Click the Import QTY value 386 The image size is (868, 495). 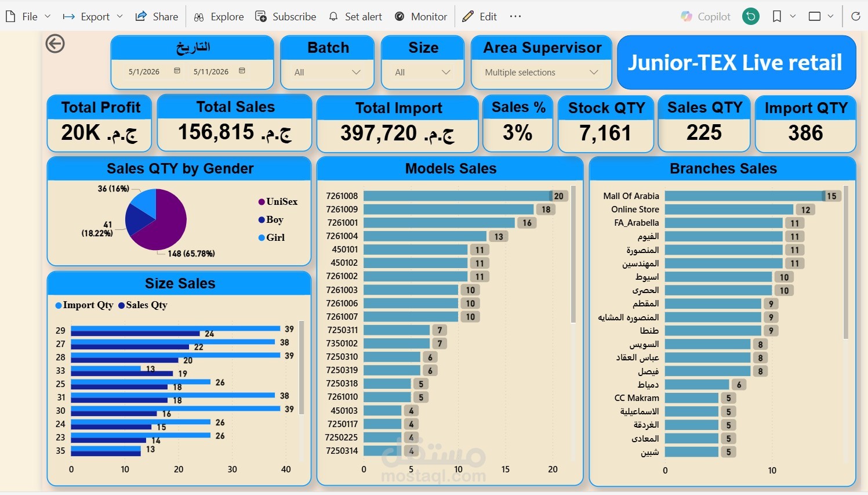click(805, 133)
